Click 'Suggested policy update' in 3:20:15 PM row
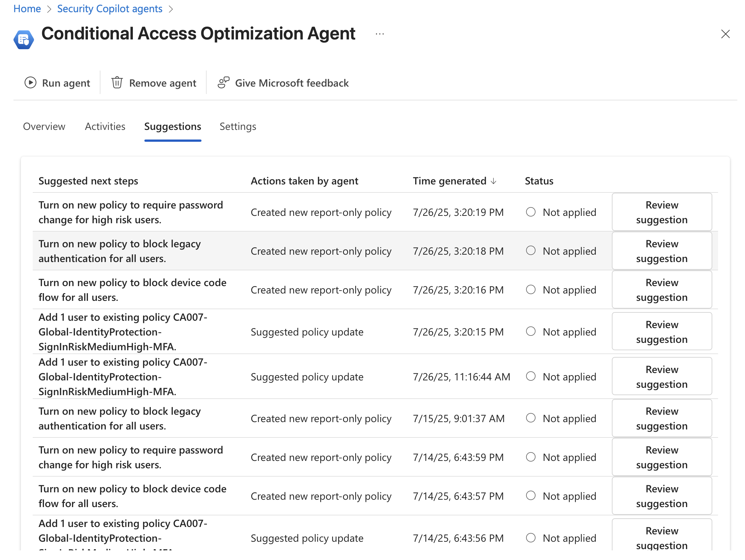Screen dimensions: 745x560 click(307, 332)
